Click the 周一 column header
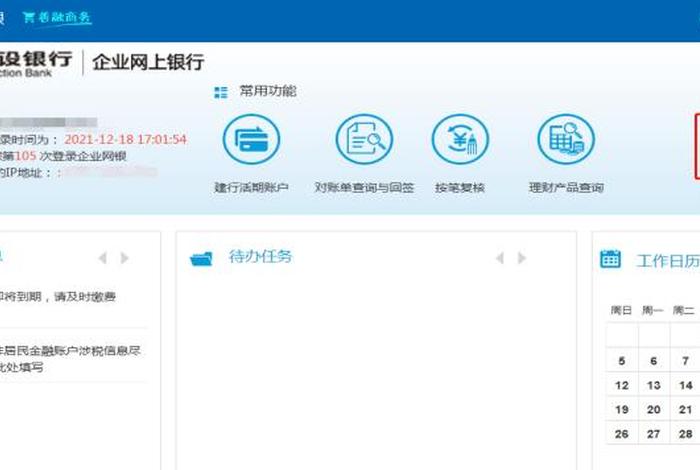This screenshot has width=700, height=470. 653,310
